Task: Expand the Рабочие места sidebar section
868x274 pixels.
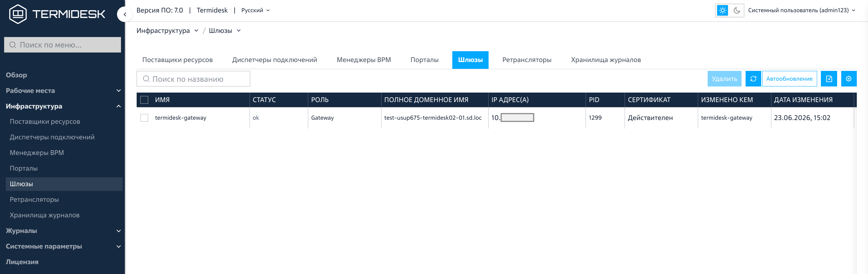Action: 63,91
